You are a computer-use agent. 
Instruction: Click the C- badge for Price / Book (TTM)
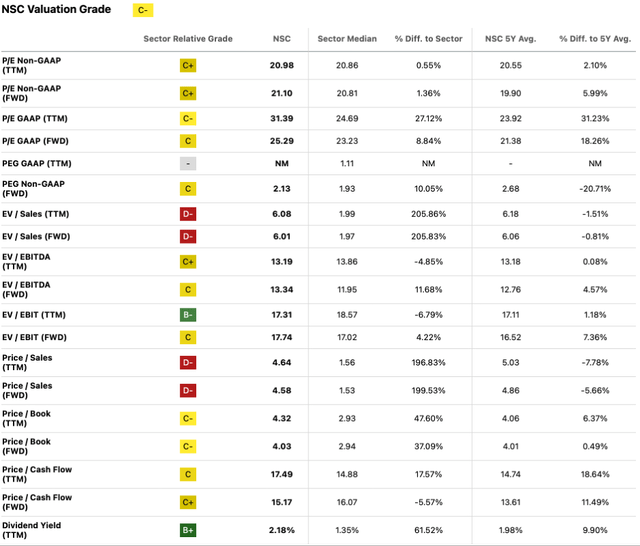tap(188, 417)
